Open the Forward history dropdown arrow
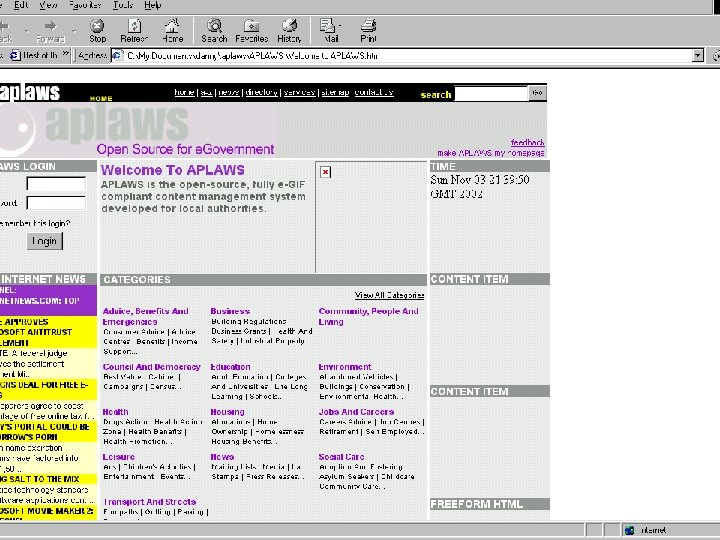The width and height of the screenshot is (720, 540). (74, 31)
